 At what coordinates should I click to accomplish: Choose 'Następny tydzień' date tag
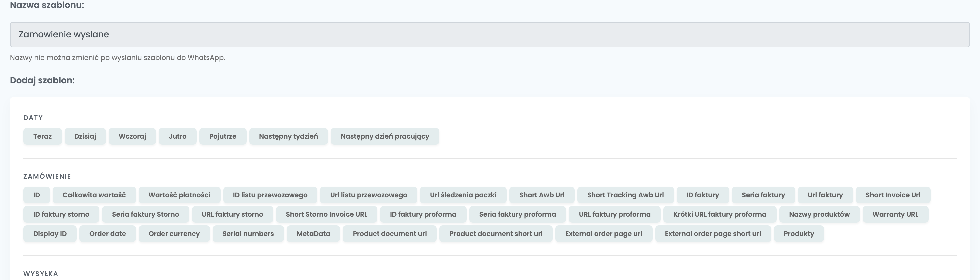(x=289, y=136)
